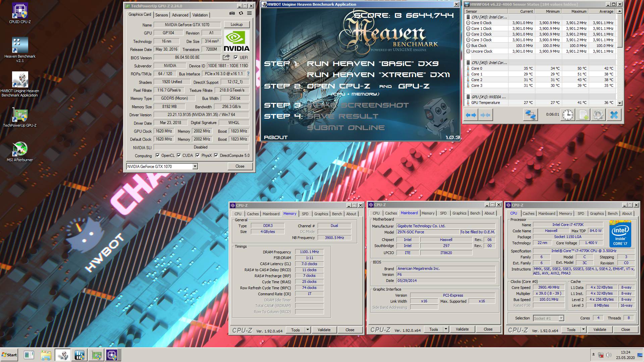
Task: Open file explorer from taskbar
Action: (46, 355)
